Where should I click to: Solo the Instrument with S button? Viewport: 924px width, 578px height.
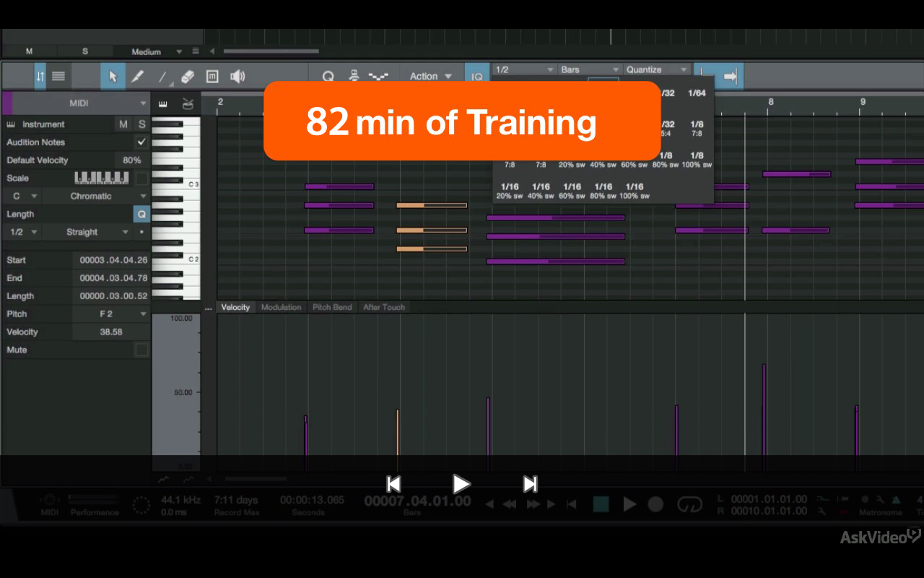click(x=141, y=124)
